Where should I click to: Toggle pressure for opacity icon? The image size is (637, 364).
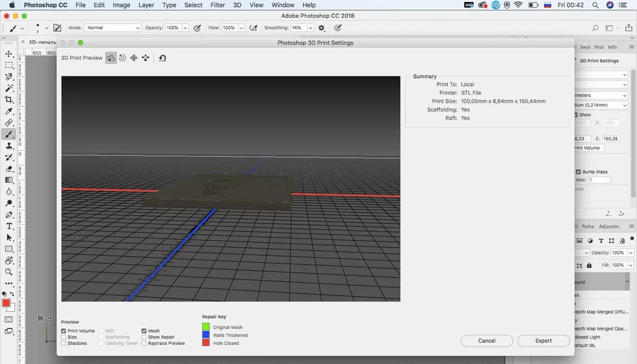point(197,28)
